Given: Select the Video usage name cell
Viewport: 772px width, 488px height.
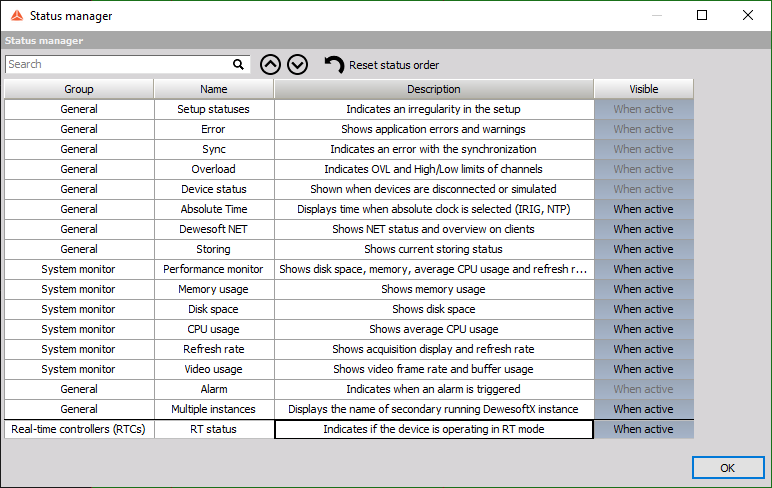Looking at the screenshot, I should [214, 369].
